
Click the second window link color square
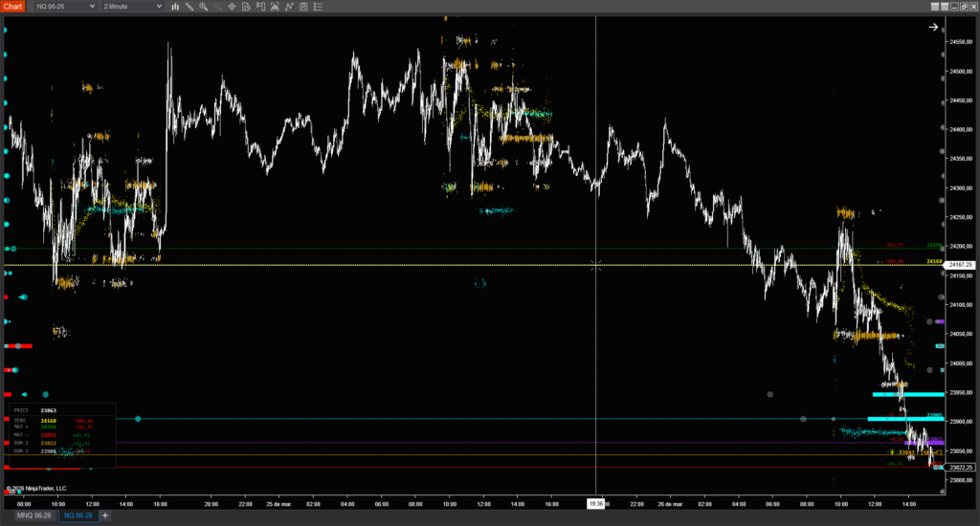coord(945,7)
